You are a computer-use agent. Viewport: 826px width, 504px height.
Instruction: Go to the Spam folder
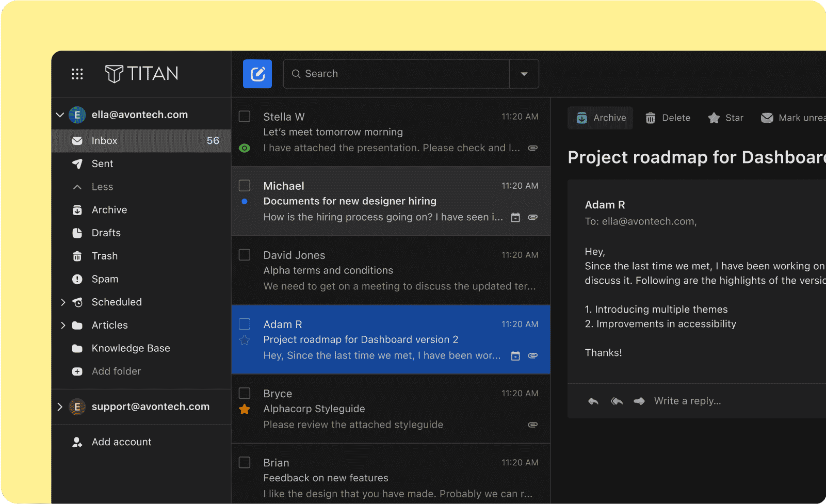coord(105,279)
